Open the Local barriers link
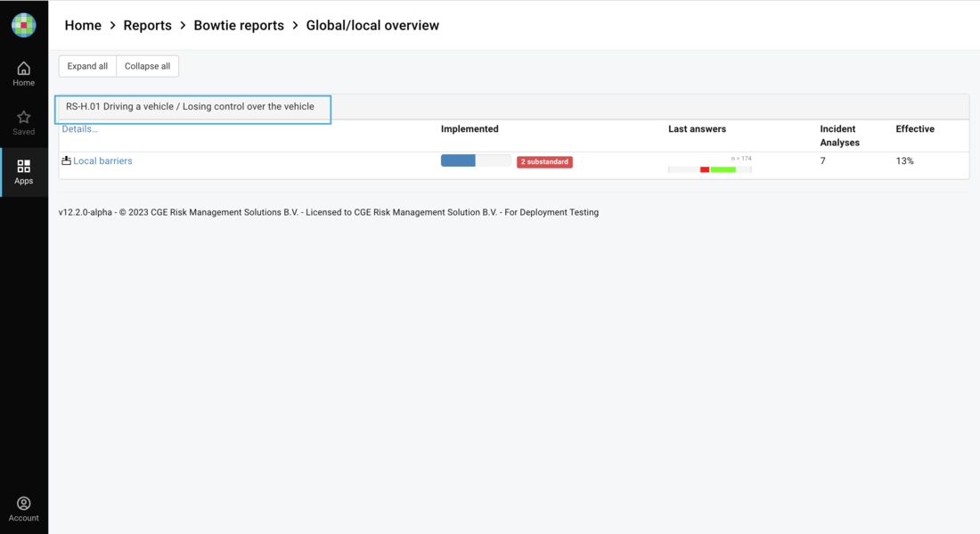 pyautogui.click(x=102, y=161)
